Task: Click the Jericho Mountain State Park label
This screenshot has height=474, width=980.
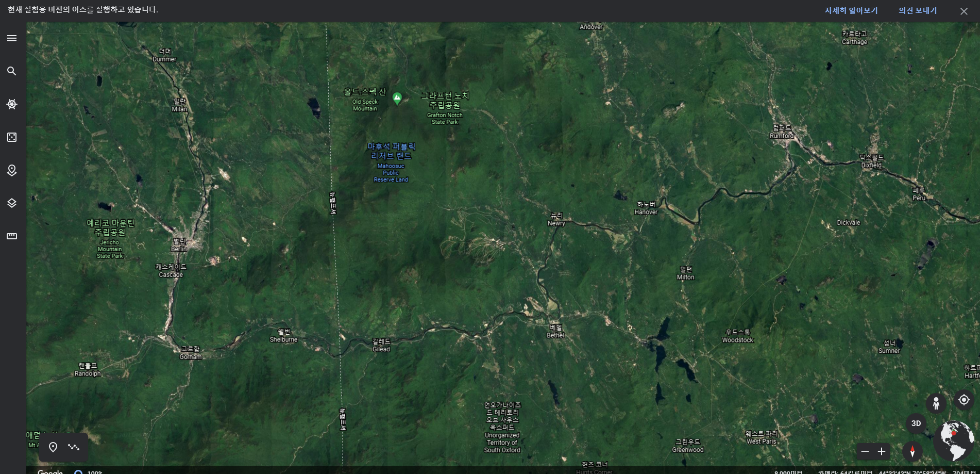Action: pyautogui.click(x=110, y=238)
